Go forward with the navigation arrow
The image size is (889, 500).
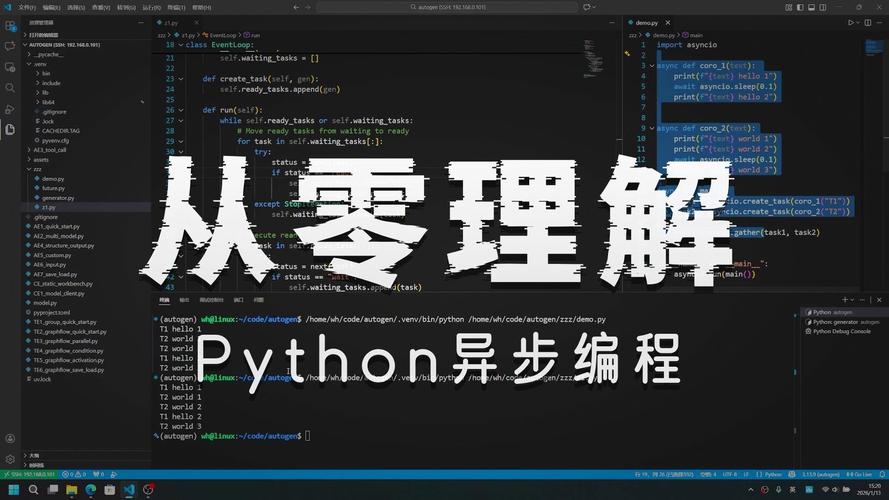pos(308,7)
